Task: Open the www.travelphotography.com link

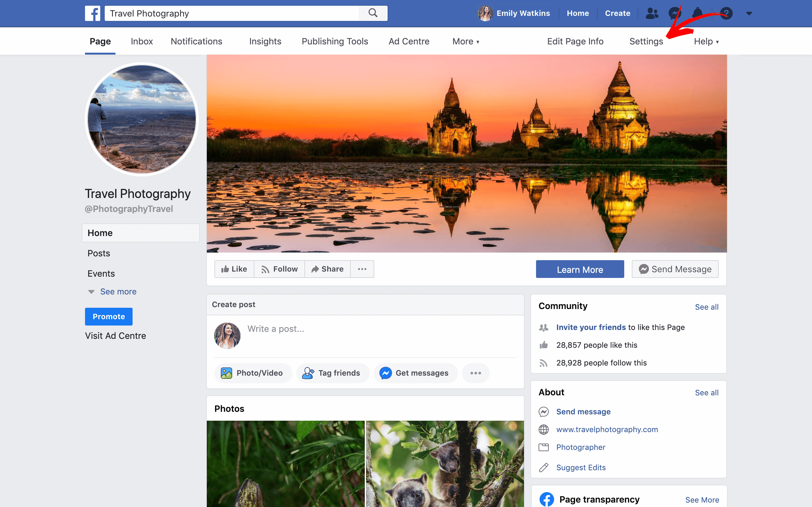Action: tap(607, 429)
